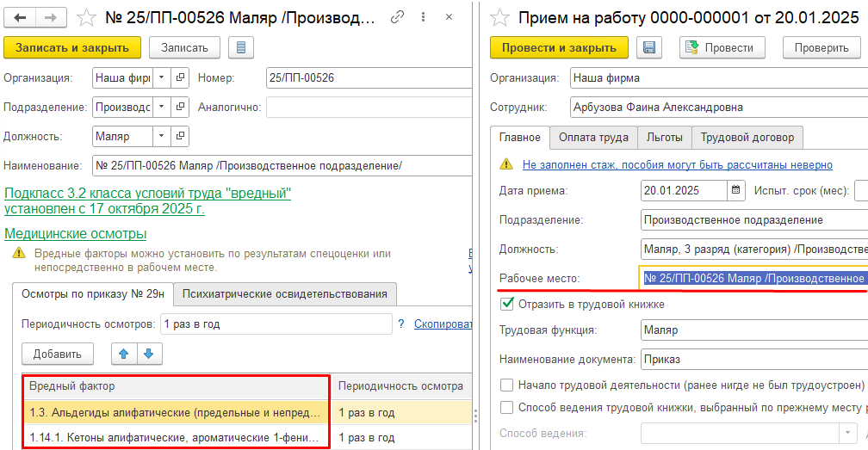
Task: Uncheck 'Отразить в трудовой книжке' checkbox
Action: (507, 304)
